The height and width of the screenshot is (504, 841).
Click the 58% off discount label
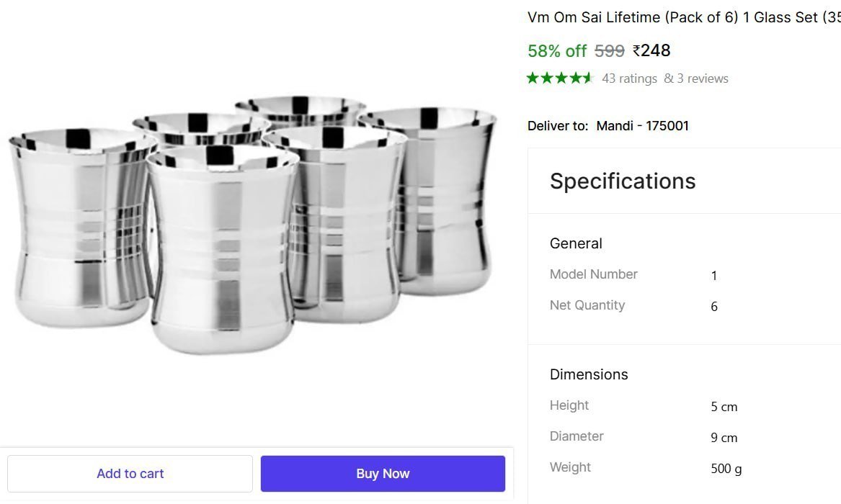pos(557,51)
